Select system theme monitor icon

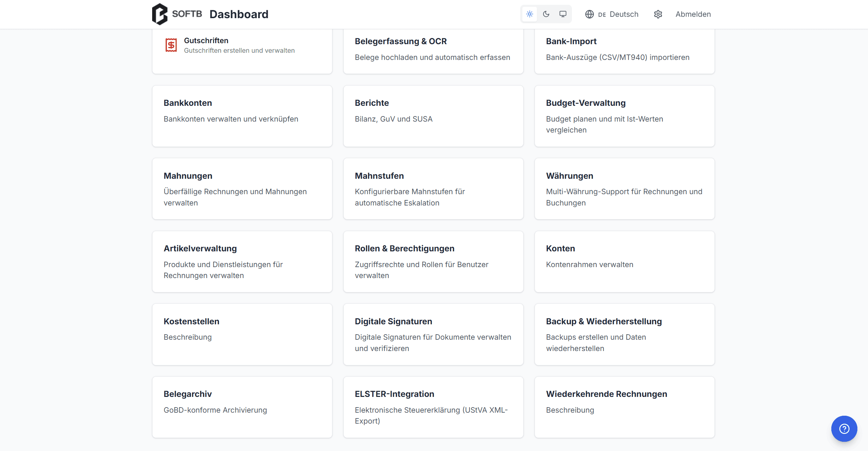pos(563,14)
